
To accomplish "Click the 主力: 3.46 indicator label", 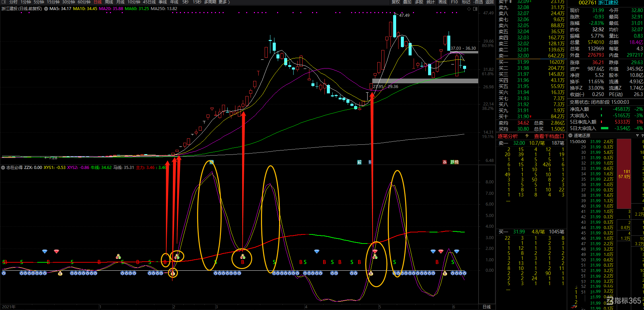I will click(x=145, y=167).
